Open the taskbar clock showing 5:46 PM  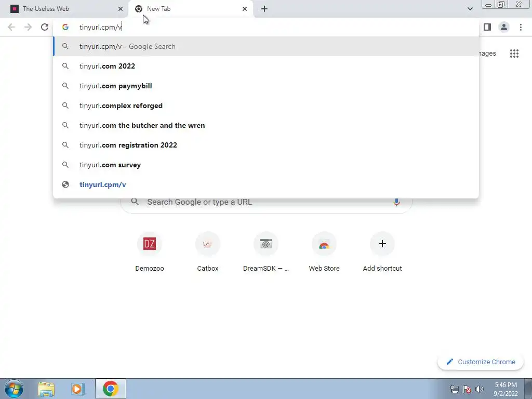click(x=506, y=389)
